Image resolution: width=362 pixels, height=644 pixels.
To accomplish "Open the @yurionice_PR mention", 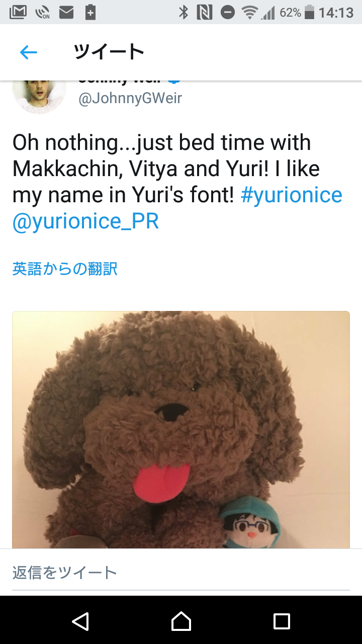I will pos(85,222).
